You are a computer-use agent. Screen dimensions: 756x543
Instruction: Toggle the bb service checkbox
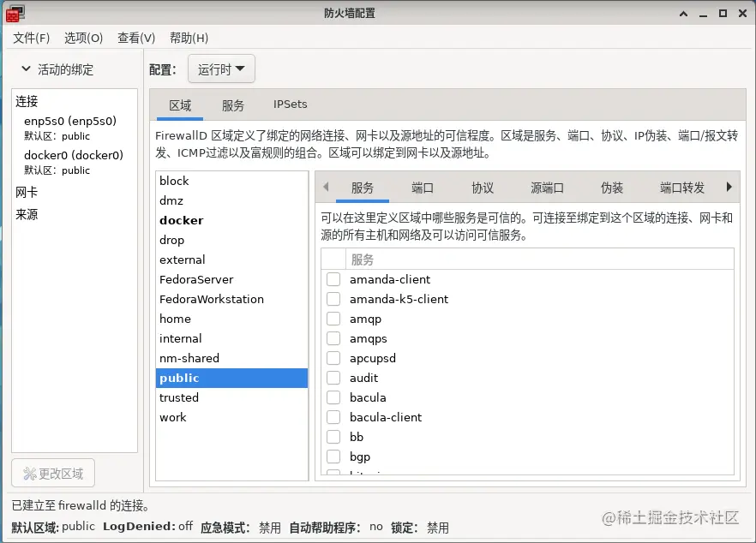click(x=333, y=438)
